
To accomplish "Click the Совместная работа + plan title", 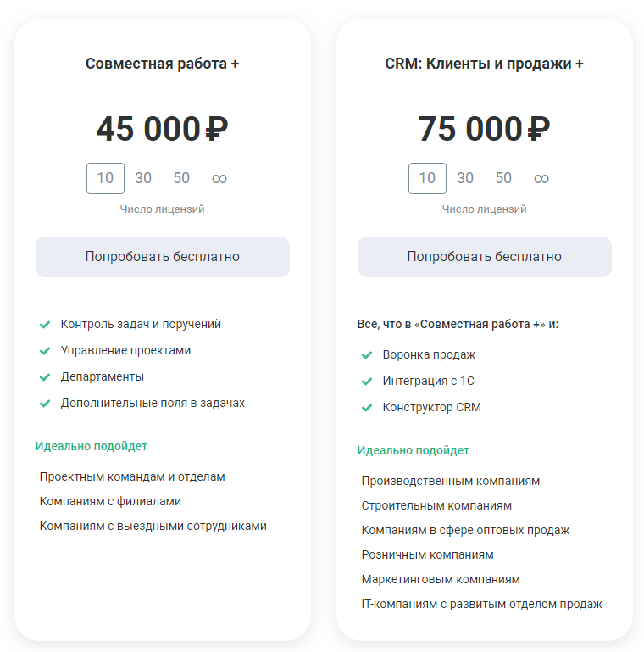I will 163,64.
